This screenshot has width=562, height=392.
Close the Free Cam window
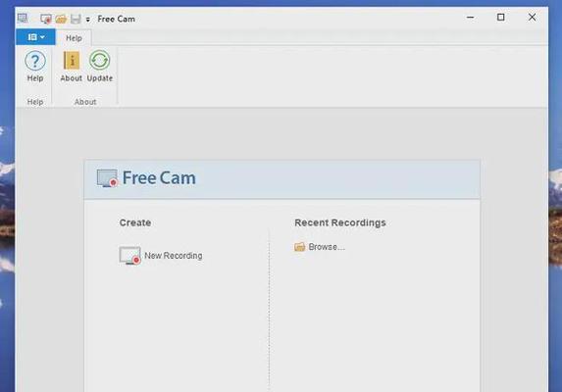coord(532,18)
